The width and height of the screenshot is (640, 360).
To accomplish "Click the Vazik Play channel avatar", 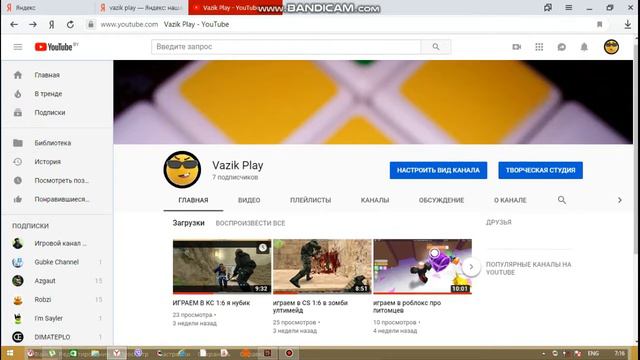I will [x=182, y=169].
